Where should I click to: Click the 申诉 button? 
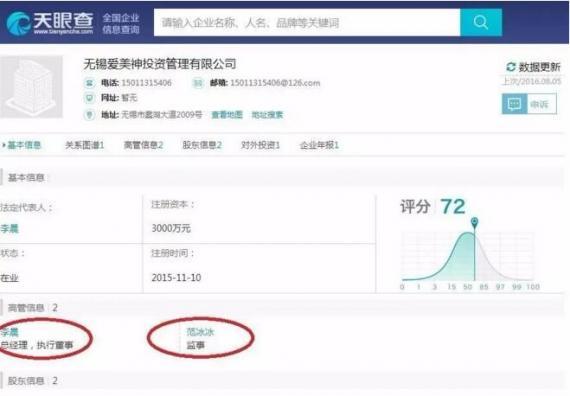tap(529, 104)
